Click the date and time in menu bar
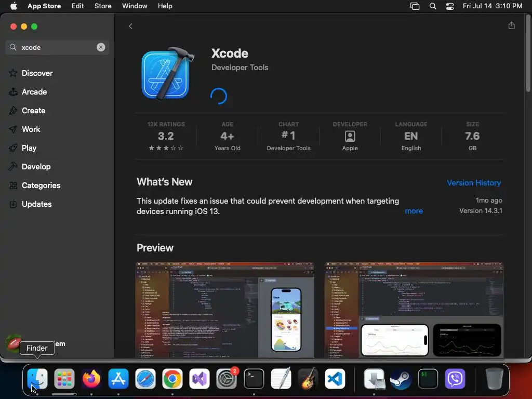Screen dimensions: 532x399 coord(493,6)
